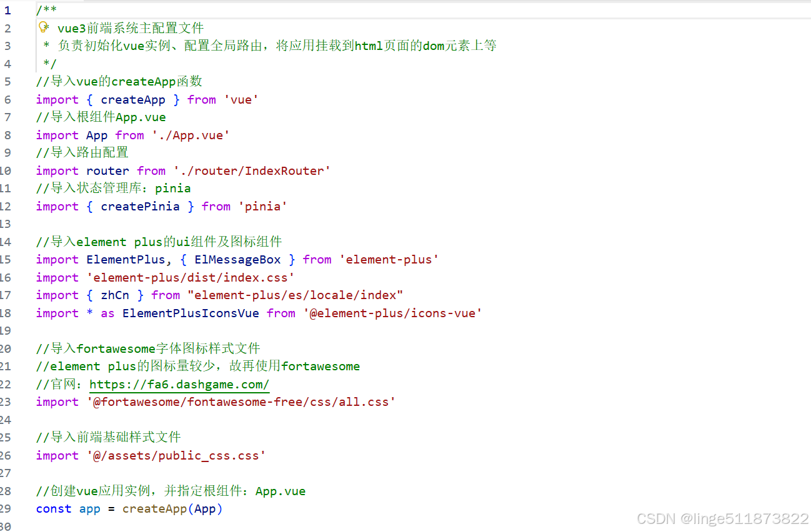Click the lightbulb quick-fix icon on line 2
Screen dimensions: 811x532
44,27
